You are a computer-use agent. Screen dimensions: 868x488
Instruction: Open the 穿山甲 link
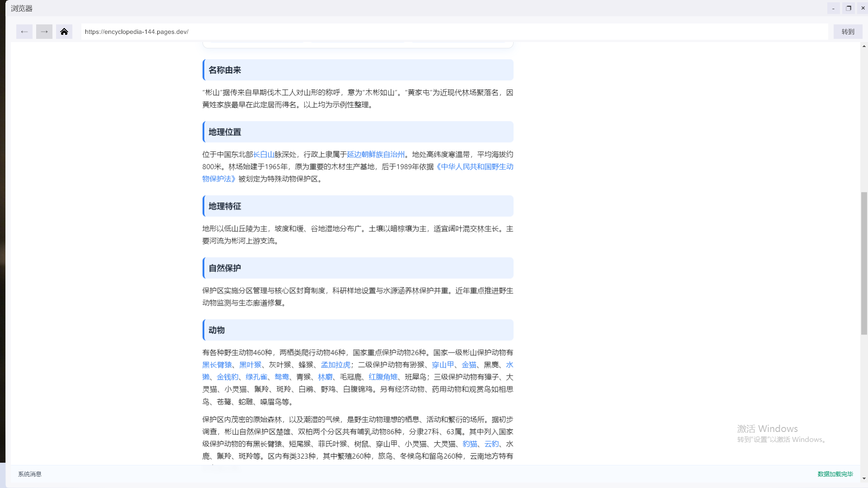[x=442, y=365]
